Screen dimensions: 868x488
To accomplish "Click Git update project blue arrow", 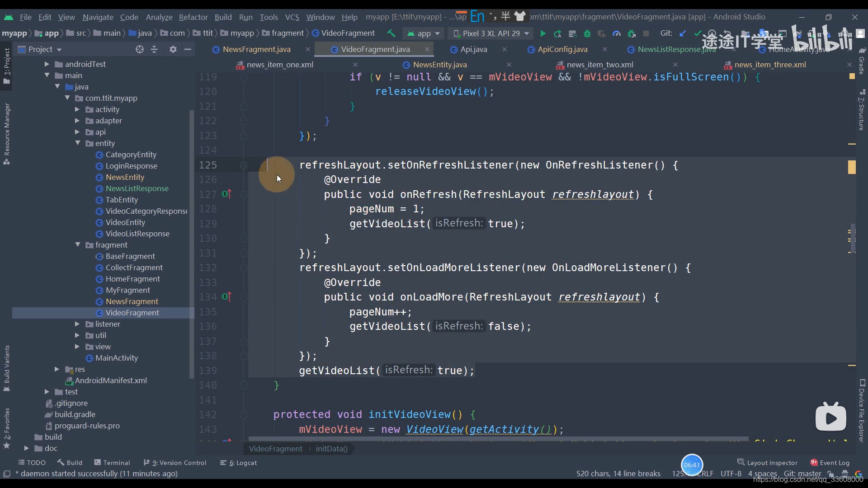I will 683,33.
